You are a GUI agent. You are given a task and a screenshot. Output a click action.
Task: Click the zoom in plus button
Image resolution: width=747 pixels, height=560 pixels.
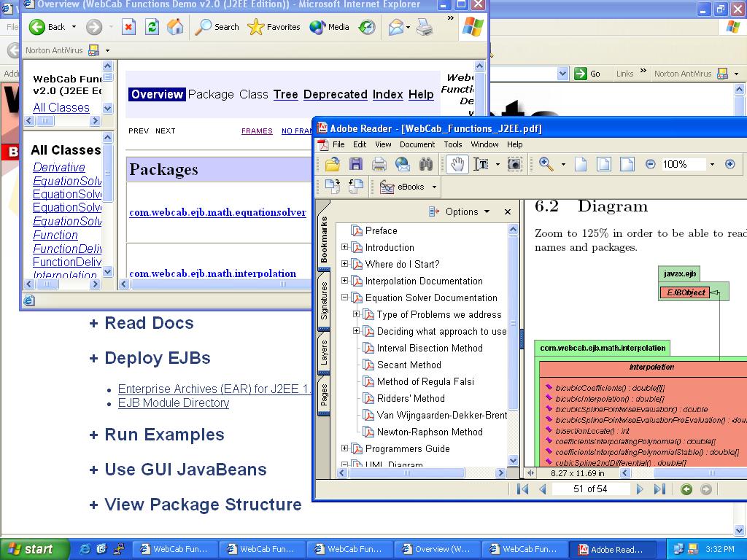coord(729,164)
